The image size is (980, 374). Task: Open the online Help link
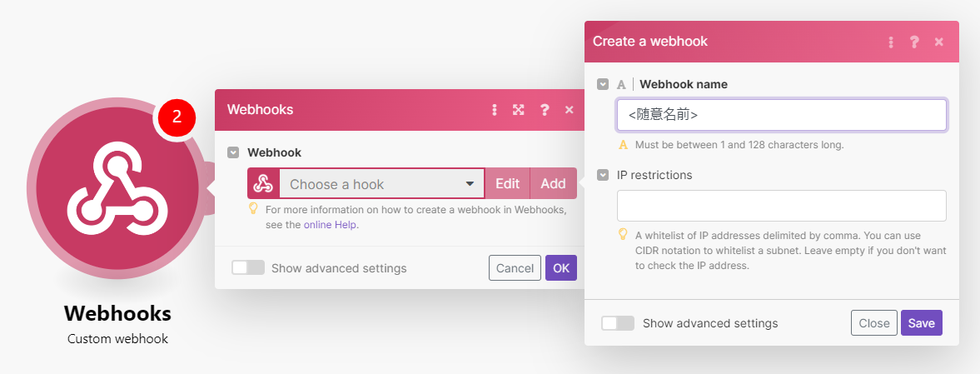click(330, 225)
